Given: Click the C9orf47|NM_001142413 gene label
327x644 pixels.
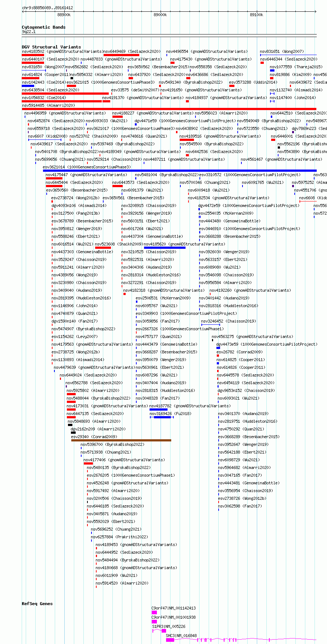Looking at the screenshot, I should coord(173,608).
